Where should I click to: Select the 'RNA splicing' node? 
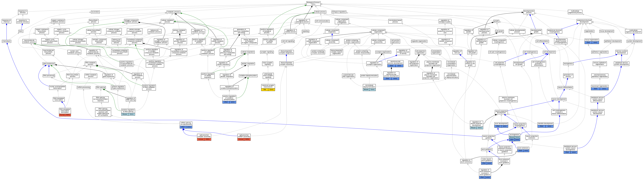click(101, 87)
